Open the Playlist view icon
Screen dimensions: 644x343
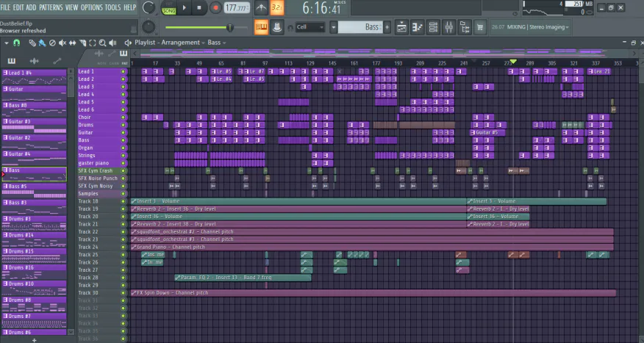click(x=401, y=27)
